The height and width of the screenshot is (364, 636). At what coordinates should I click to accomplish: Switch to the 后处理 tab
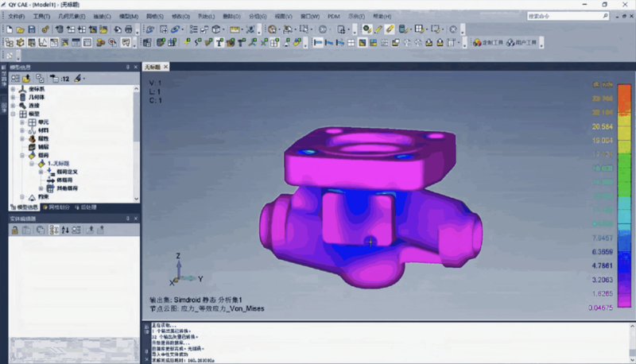point(84,207)
